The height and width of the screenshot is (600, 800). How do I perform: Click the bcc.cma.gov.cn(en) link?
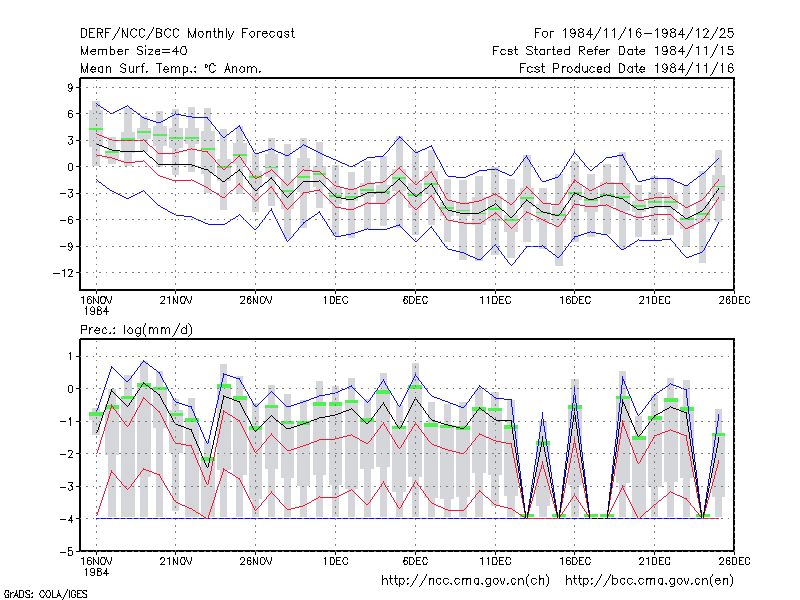pyautogui.click(x=649, y=581)
